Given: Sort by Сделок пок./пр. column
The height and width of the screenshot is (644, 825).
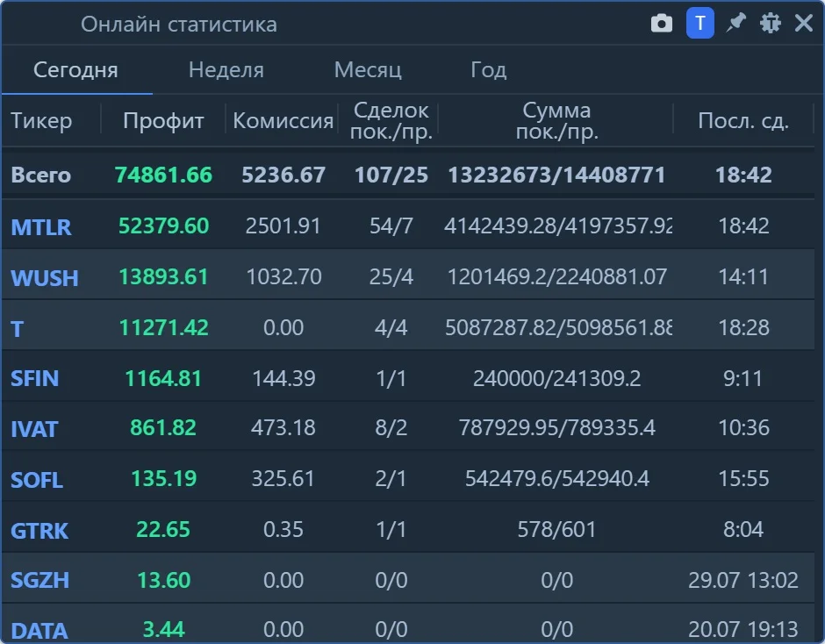Looking at the screenshot, I should coord(391,121).
